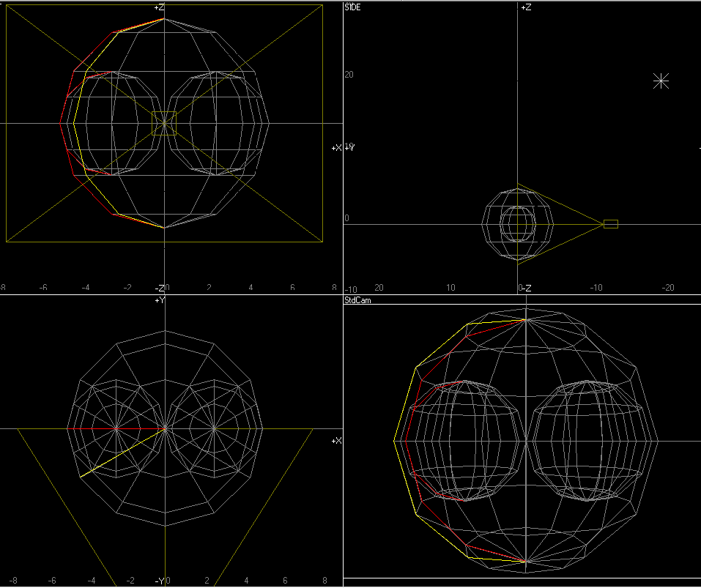Click the +Z axis label in front view
The width and height of the screenshot is (701, 588).
point(159,7)
